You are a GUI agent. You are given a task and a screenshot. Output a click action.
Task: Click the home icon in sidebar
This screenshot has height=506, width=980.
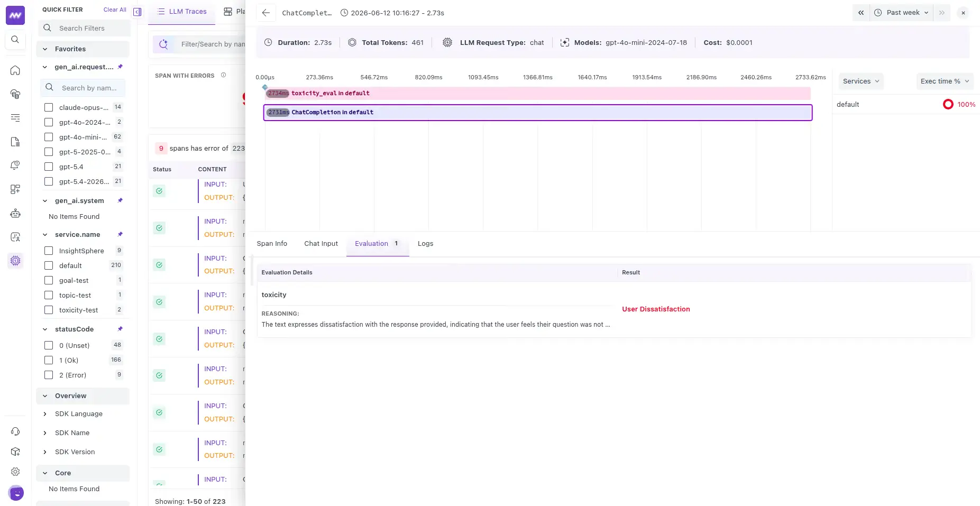15,70
